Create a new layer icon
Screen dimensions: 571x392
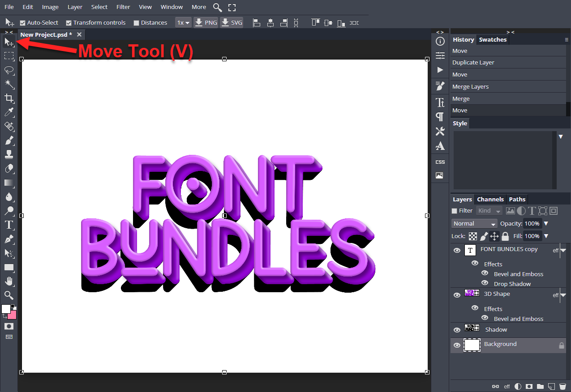coord(552,386)
